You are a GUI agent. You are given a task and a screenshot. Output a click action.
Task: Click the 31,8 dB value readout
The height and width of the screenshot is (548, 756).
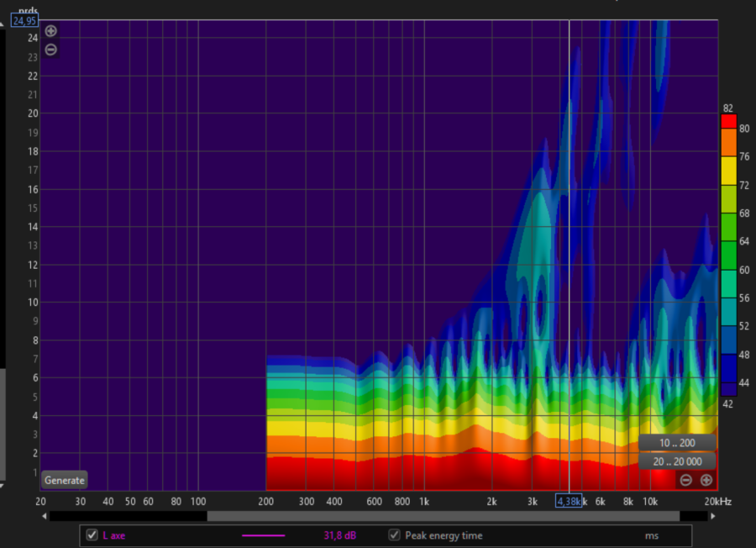[339, 535]
